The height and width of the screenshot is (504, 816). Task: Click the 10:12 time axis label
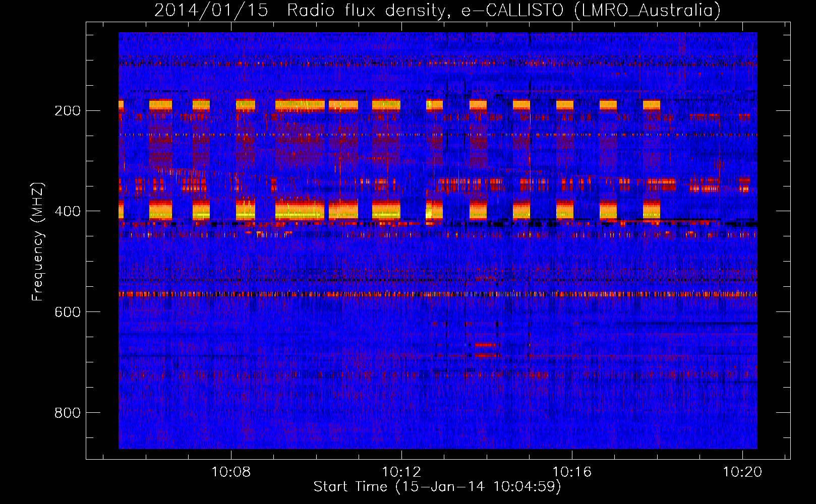[x=401, y=472]
